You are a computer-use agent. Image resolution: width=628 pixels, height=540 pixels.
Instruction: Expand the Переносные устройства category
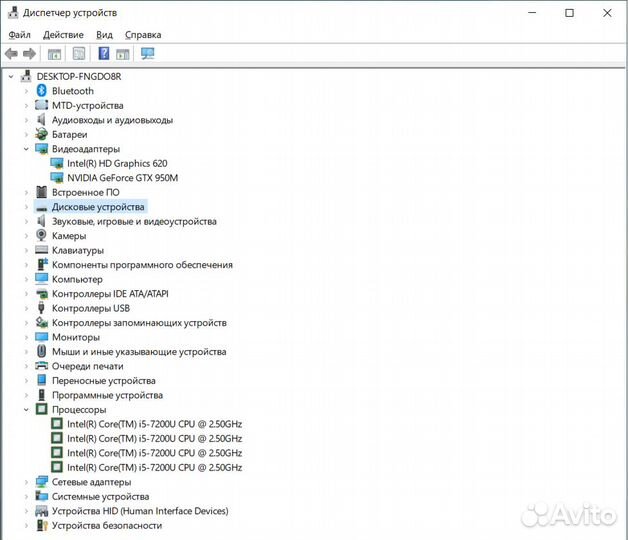(x=26, y=381)
